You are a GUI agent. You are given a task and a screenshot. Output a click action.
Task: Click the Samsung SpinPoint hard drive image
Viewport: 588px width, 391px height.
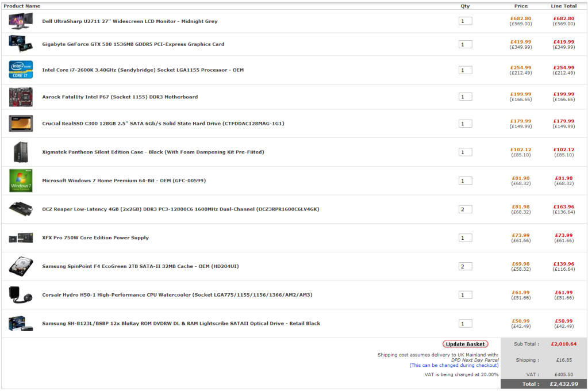point(21,266)
